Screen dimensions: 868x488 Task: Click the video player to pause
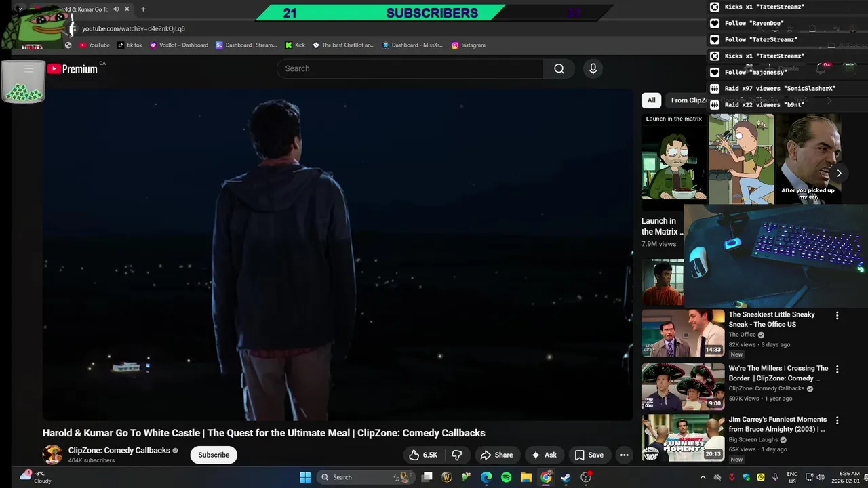click(x=338, y=254)
